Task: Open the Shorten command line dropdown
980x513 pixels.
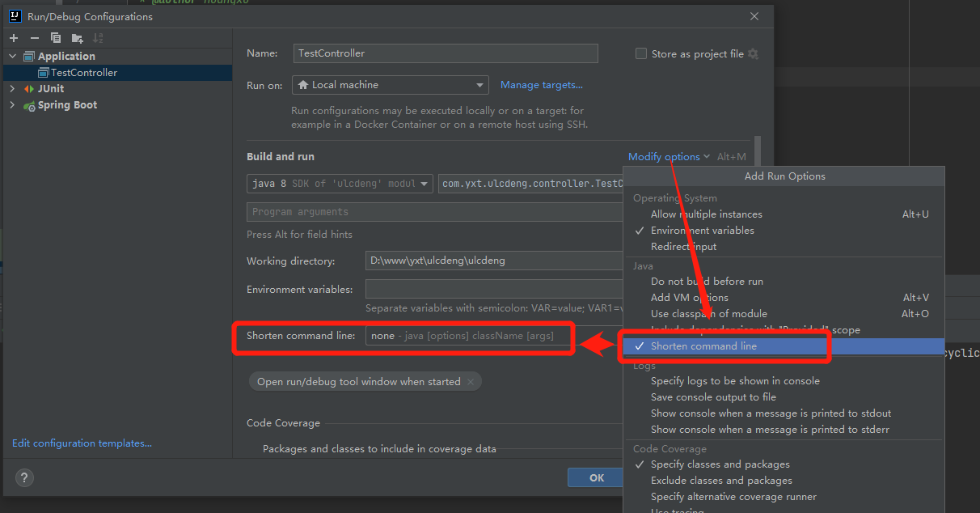Action: [x=469, y=335]
